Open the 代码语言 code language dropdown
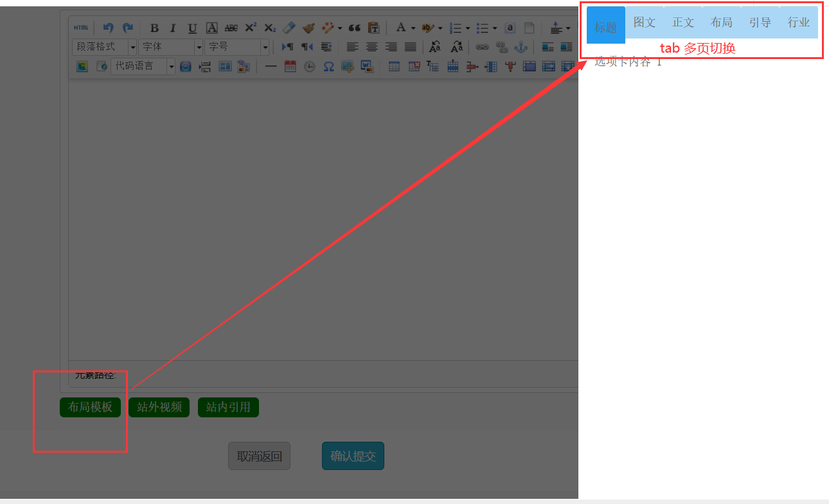Viewport: 829px width, 504px height. point(143,66)
